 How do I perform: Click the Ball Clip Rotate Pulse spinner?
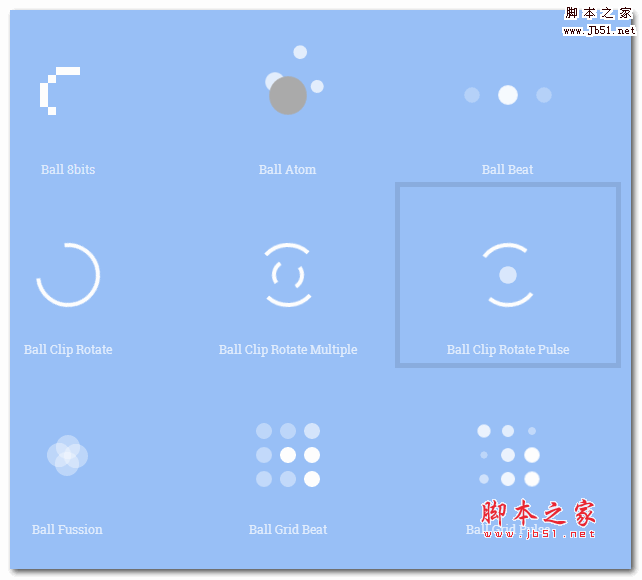point(508,275)
